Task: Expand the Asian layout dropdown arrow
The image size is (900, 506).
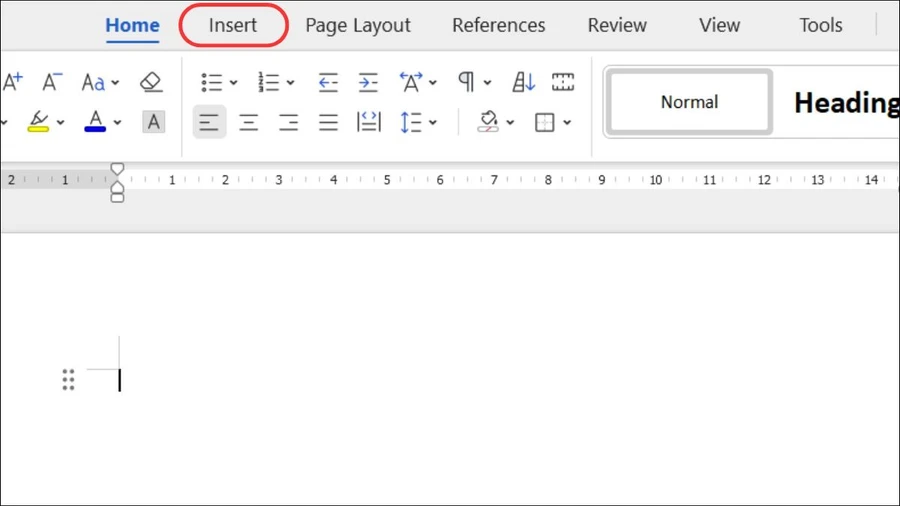Action: [x=433, y=83]
